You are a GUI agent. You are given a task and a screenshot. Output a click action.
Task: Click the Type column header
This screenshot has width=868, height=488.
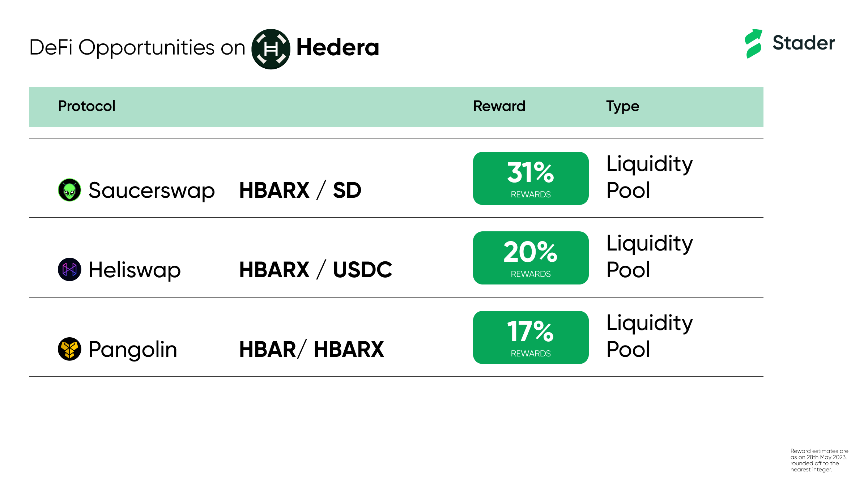[623, 107]
